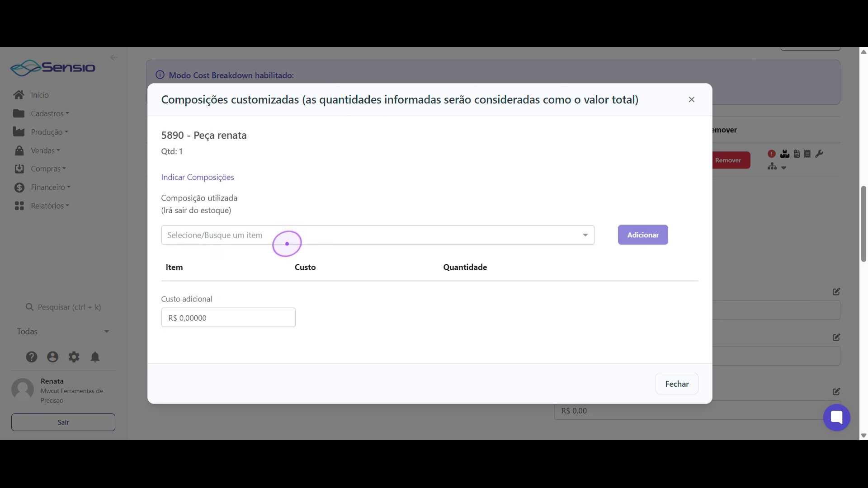Click the Custo column header

[x=305, y=267]
